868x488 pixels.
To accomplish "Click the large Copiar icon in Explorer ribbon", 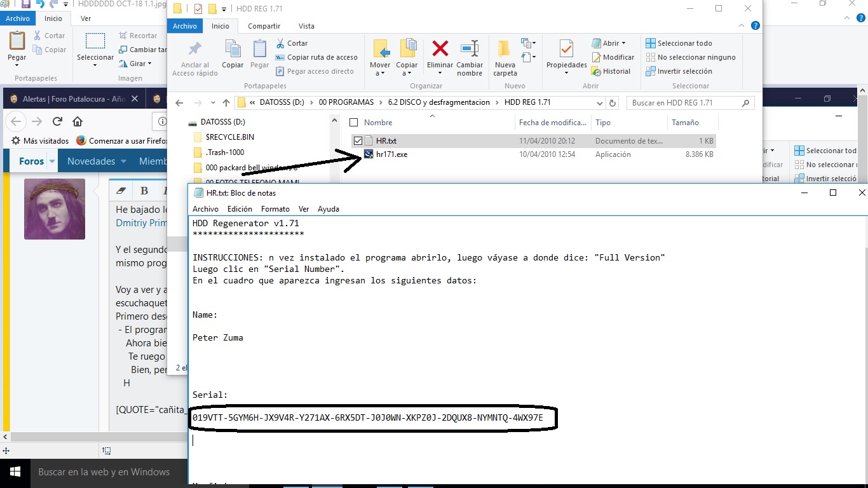I will click(233, 49).
